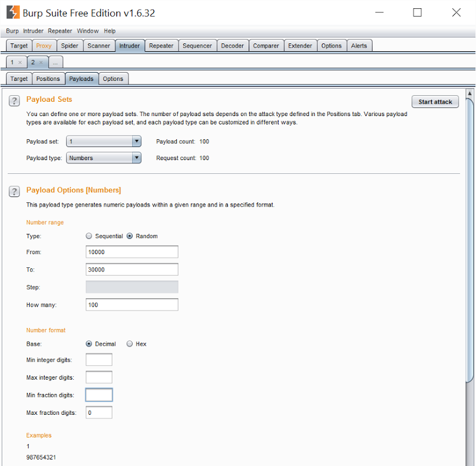Switch to the Sequencer tab
The image size is (476, 466).
point(197,45)
